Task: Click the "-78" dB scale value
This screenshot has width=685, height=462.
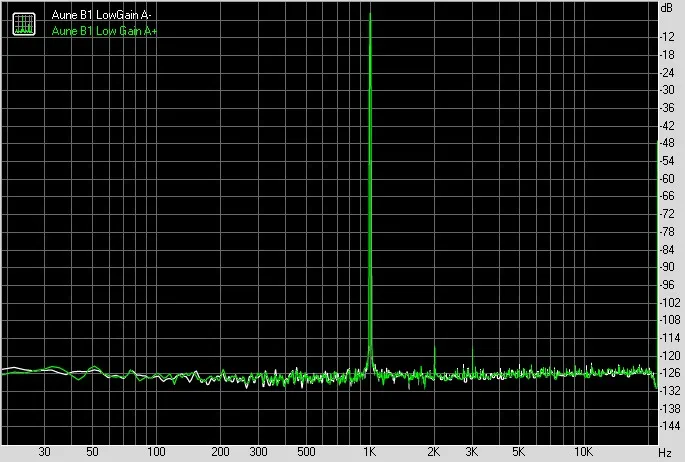Action: (x=667, y=231)
